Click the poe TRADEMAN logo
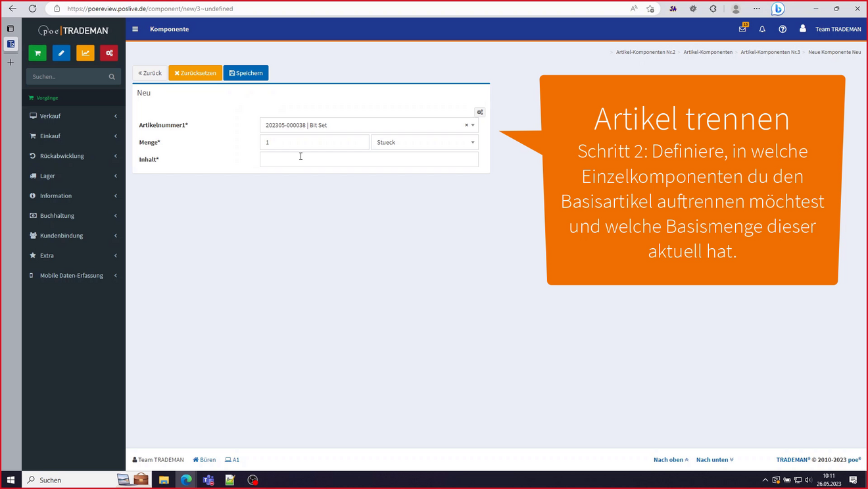Image resolution: width=868 pixels, height=489 pixels. point(73,30)
